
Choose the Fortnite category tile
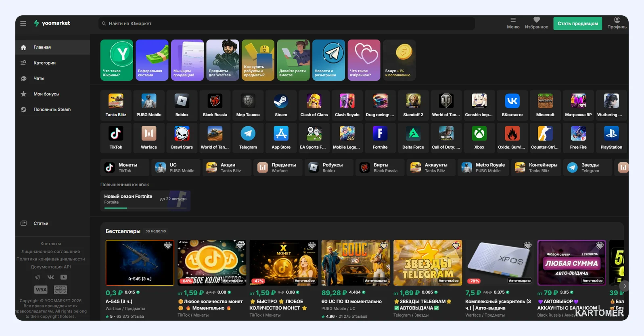(x=380, y=138)
